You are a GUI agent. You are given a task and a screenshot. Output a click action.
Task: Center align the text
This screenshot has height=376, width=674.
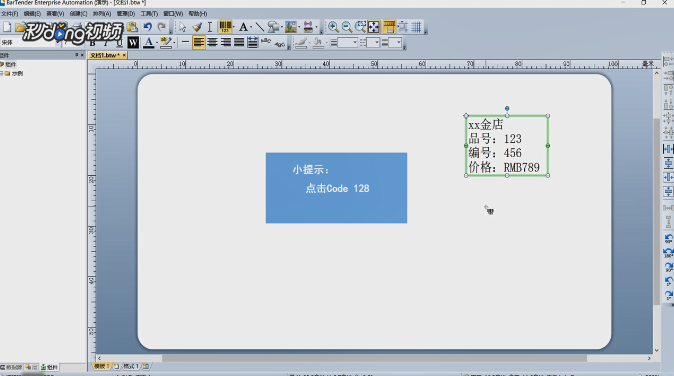212,43
